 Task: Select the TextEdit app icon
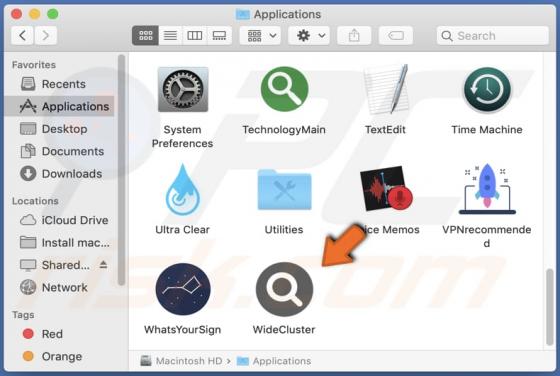(x=386, y=90)
